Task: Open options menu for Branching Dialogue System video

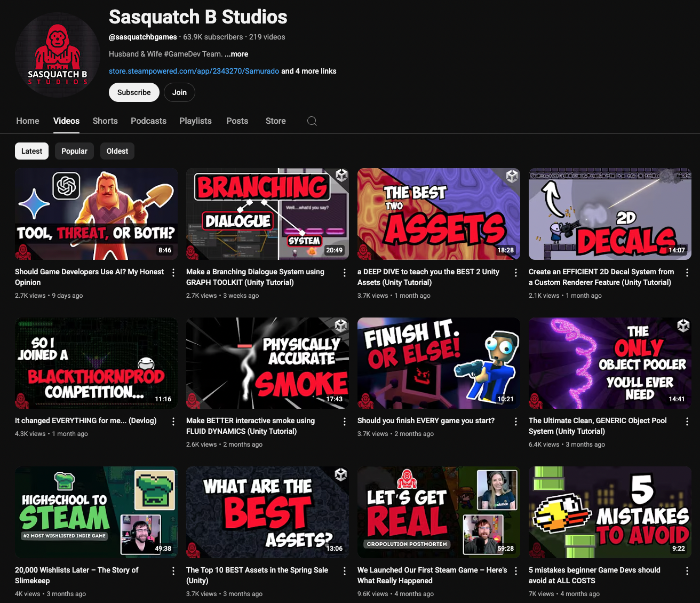Action: click(x=345, y=273)
